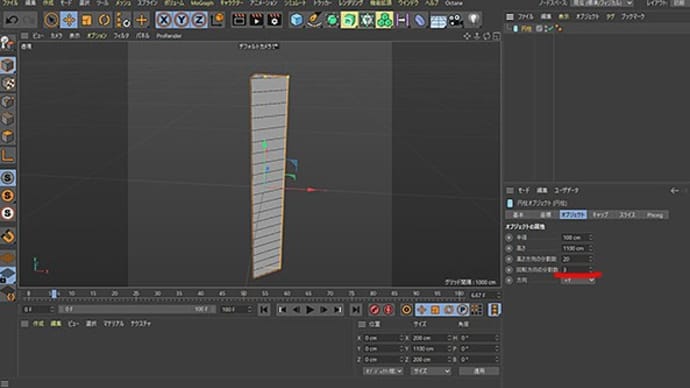Image resolution: width=690 pixels, height=388 pixels.
Task: Toggle the first S snap icon in sidebar
Action: (x=8, y=178)
